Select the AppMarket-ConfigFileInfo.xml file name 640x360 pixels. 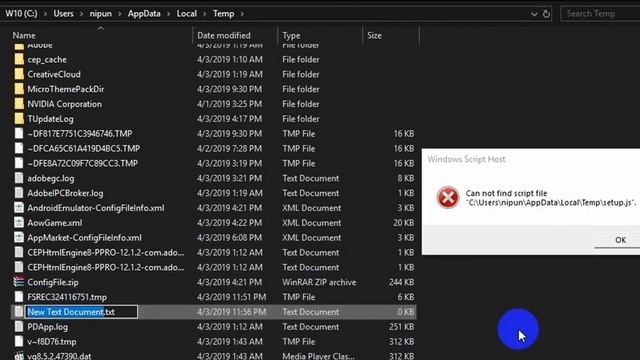tap(84, 238)
